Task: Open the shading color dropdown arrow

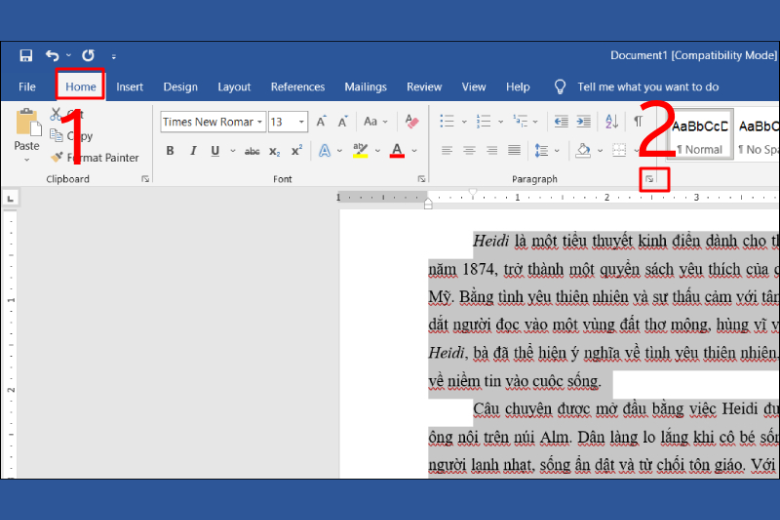Action: (x=600, y=151)
